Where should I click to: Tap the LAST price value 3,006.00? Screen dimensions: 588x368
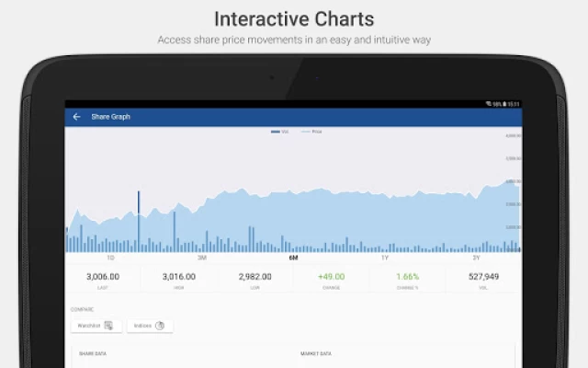click(x=103, y=277)
